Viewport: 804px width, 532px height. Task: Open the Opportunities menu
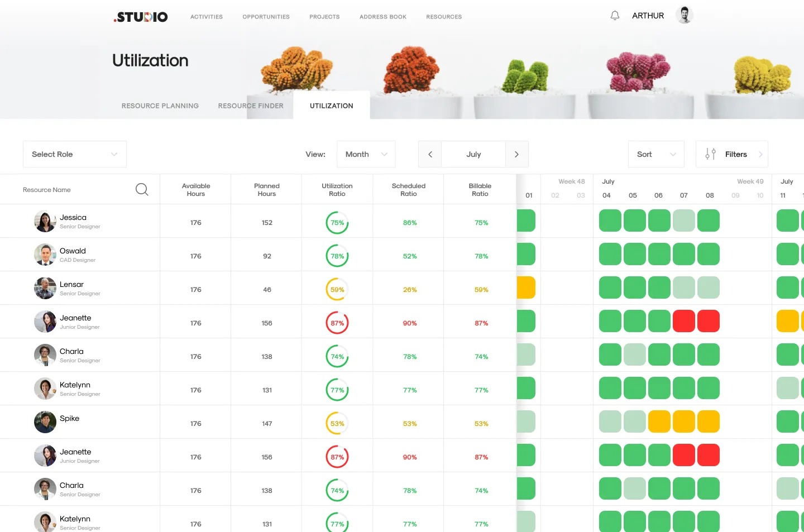[266, 17]
